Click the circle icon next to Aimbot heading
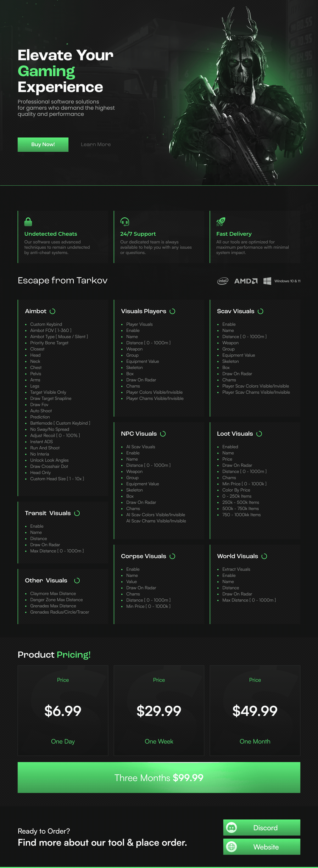Screen dimensions: 318x868 point(53,311)
